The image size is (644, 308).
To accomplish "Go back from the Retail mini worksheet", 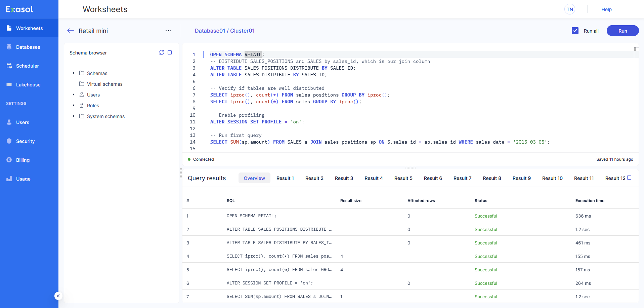I will tap(71, 31).
